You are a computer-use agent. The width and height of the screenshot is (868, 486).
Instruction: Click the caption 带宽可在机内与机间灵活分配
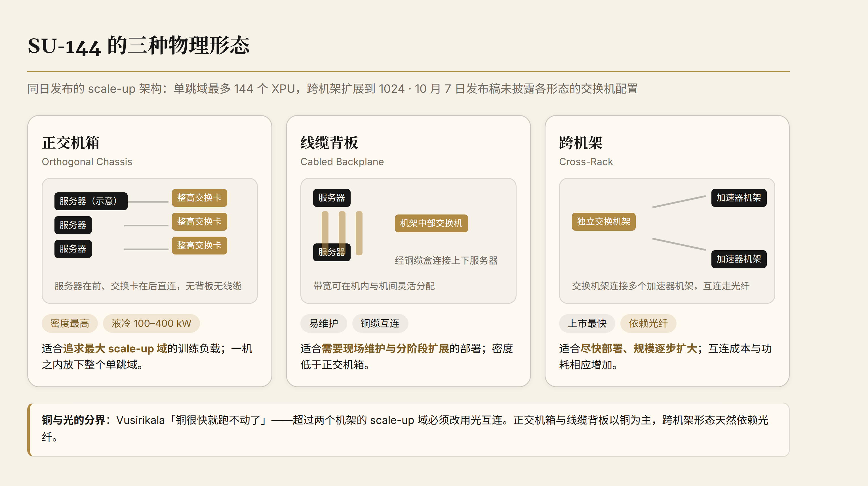[x=374, y=286]
